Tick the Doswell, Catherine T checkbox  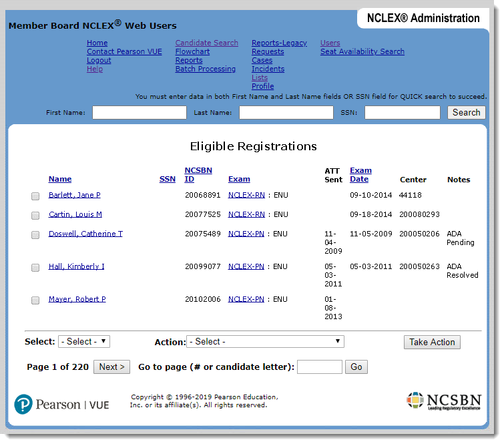coord(35,235)
